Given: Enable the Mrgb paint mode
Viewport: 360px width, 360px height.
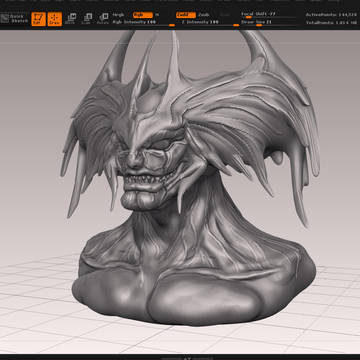Looking at the screenshot, I should coord(118,15).
